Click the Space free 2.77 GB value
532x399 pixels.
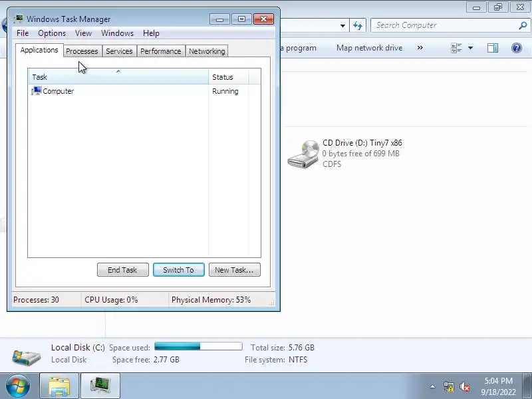click(x=166, y=360)
